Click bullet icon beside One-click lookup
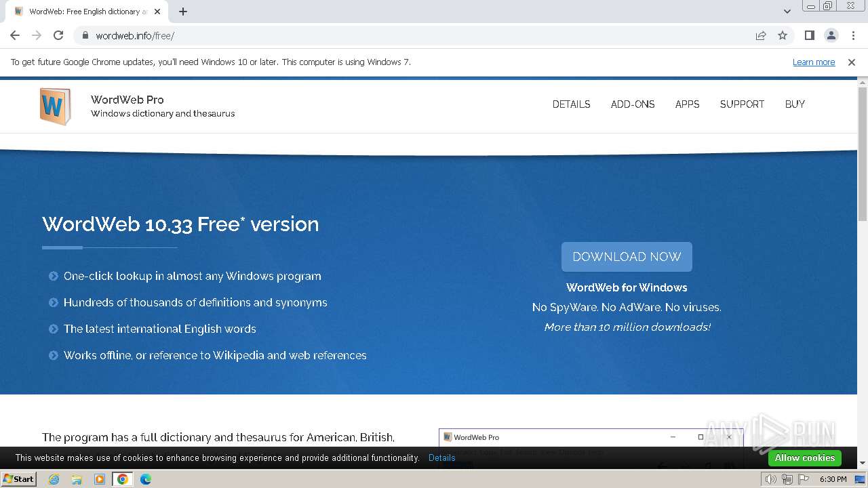The width and height of the screenshot is (868, 488). (x=54, y=276)
